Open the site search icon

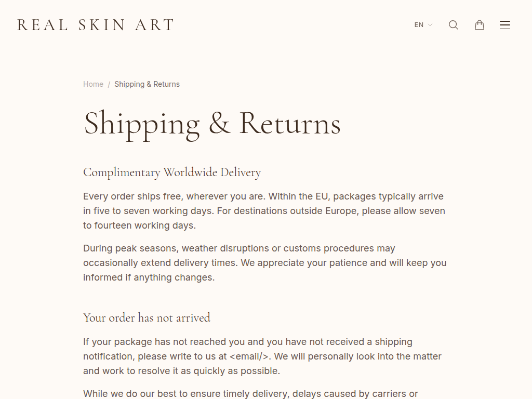point(454,25)
